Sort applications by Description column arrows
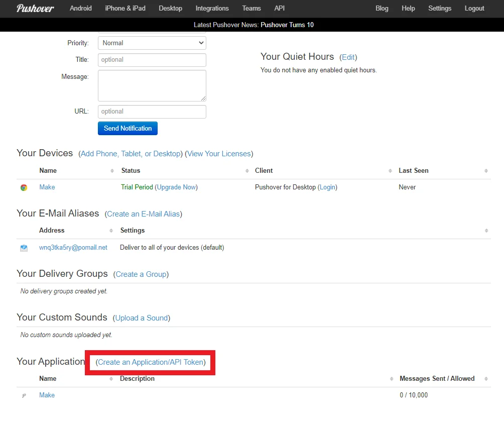This screenshot has height=423, width=504. (x=392, y=379)
